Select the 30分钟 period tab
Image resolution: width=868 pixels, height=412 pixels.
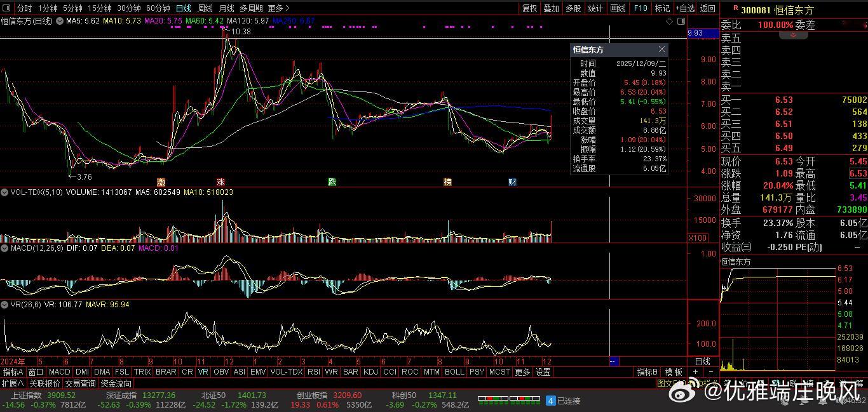tap(128, 8)
